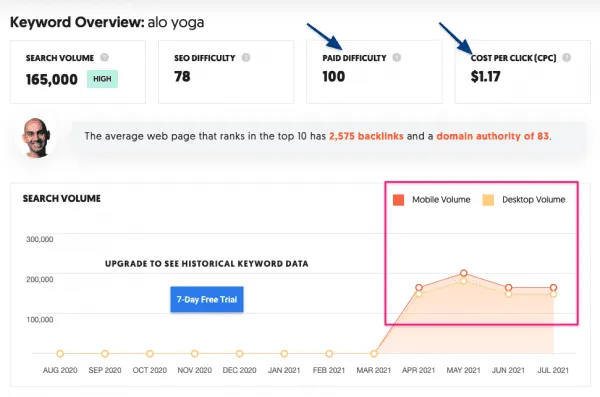Viewport: 600px width, 397px height.
Task: Select the DEC 2020 data point
Action: tap(239, 354)
